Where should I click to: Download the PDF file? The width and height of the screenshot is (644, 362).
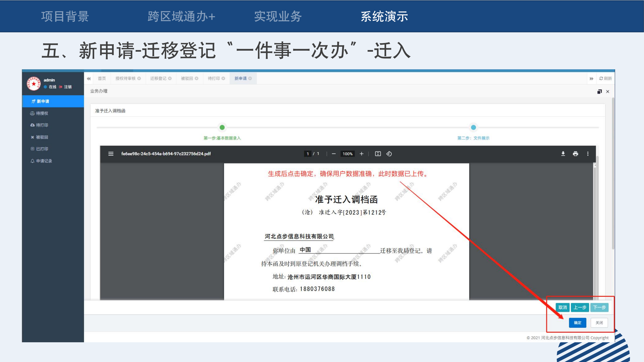pos(563,154)
